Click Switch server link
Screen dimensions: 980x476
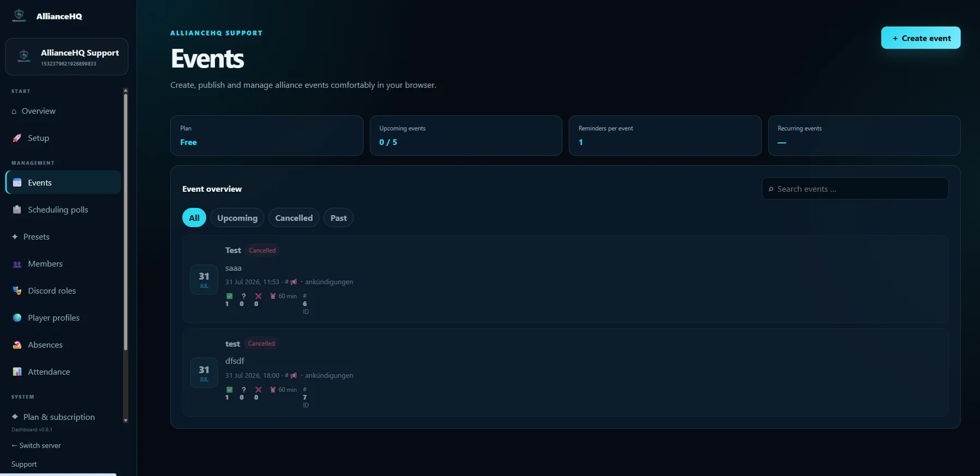[36, 446]
